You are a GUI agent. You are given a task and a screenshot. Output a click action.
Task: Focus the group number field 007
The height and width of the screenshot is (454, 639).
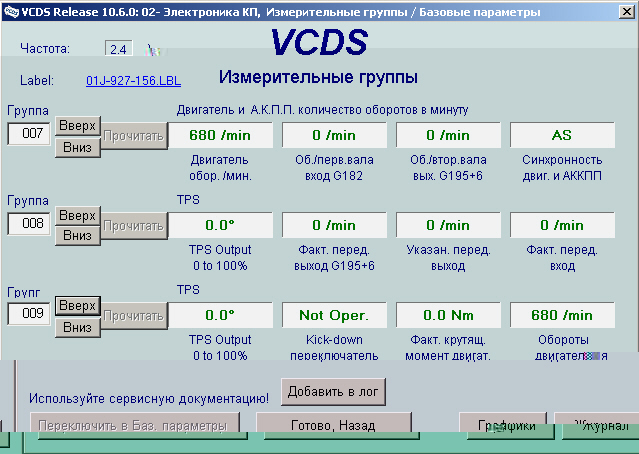[x=29, y=133]
